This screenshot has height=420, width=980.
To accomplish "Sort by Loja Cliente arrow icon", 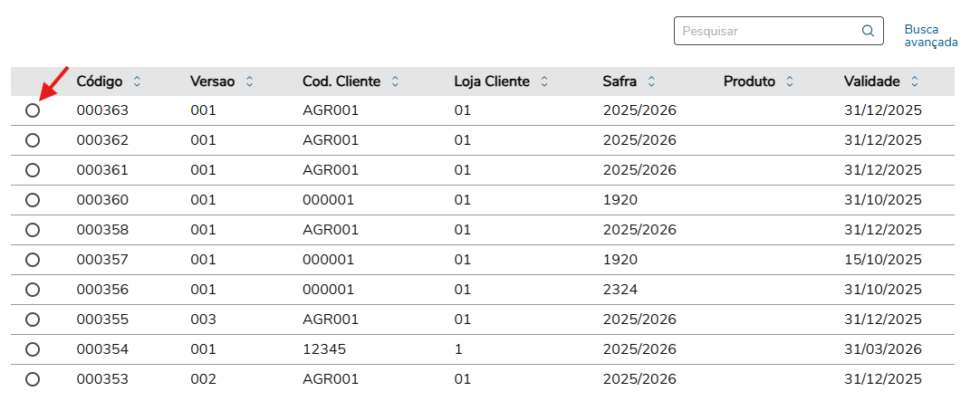I will pyautogui.click(x=544, y=81).
